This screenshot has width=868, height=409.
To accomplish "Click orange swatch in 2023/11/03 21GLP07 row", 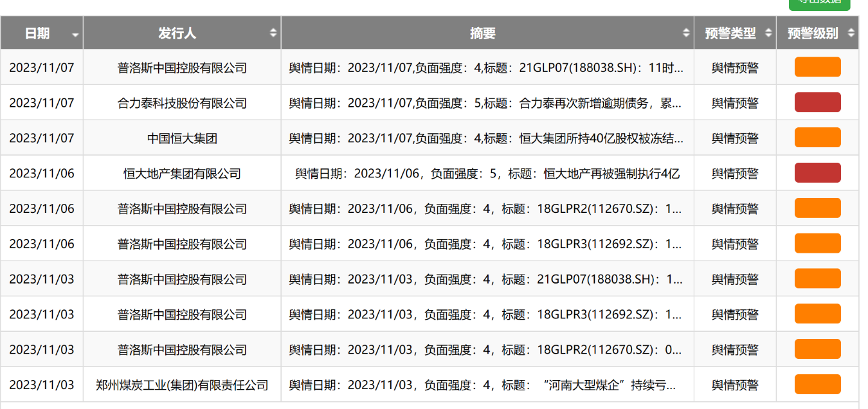I will point(817,278).
